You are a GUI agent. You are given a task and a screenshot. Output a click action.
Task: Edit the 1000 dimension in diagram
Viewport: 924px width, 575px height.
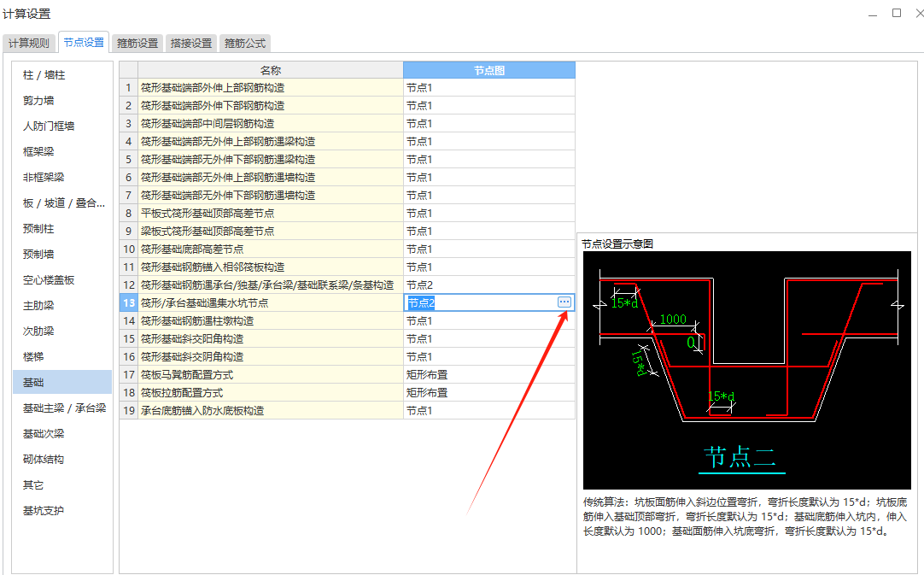pos(673,319)
